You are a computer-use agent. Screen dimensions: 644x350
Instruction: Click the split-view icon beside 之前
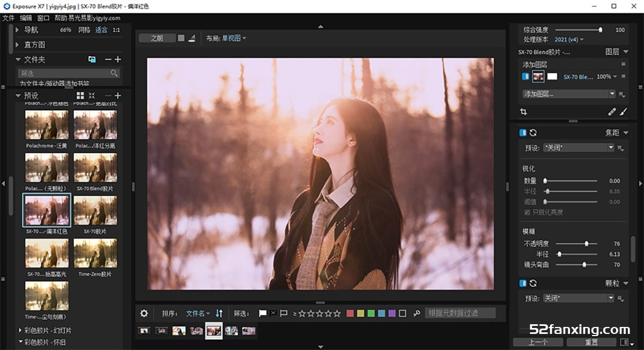pos(192,38)
